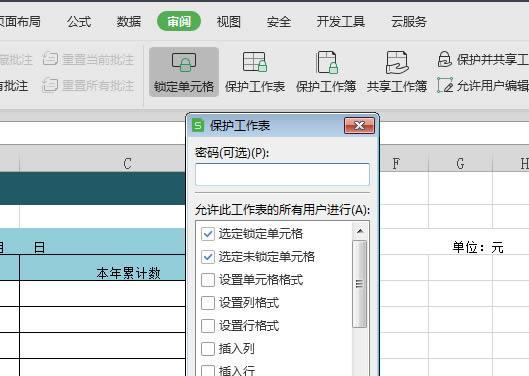
Task: Enable 插入行 checkbox
Action: 208,371
